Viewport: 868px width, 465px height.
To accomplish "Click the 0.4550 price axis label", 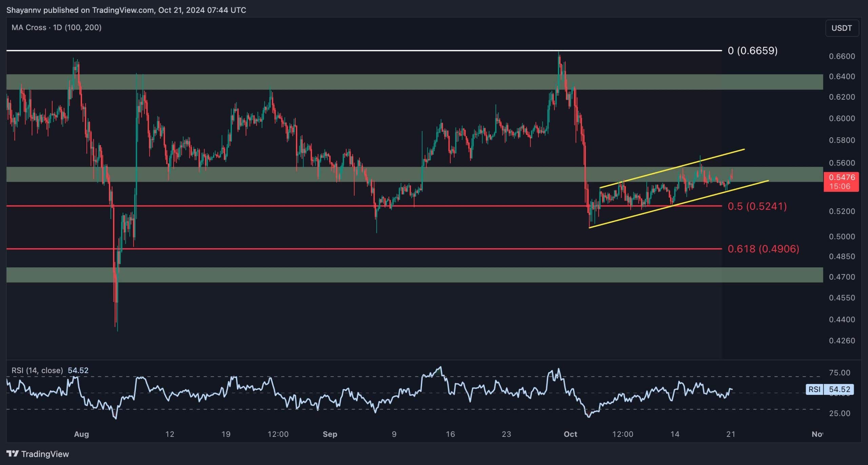I will [x=842, y=298].
